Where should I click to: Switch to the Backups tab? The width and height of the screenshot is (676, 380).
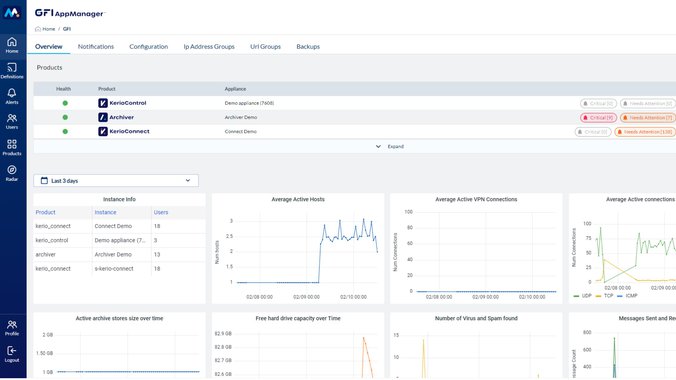pos(308,47)
